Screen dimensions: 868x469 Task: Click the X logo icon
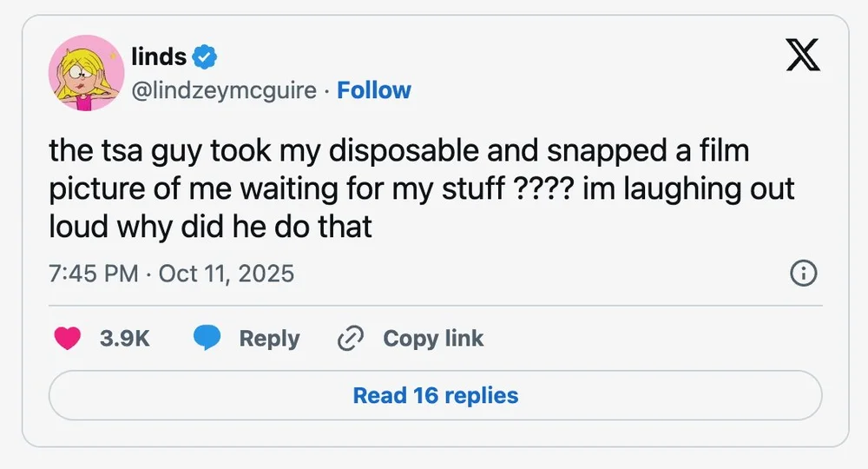tap(803, 57)
